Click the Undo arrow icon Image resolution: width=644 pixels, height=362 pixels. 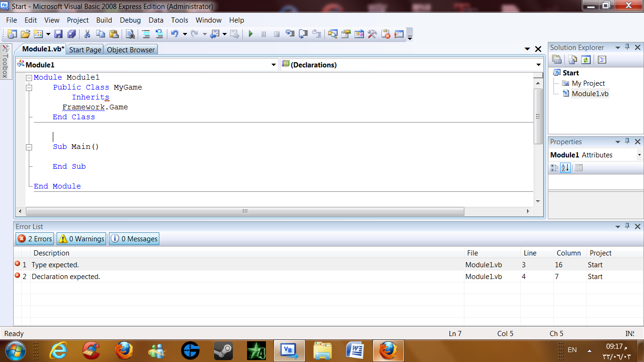pyautogui.click(x=175, y=34)
